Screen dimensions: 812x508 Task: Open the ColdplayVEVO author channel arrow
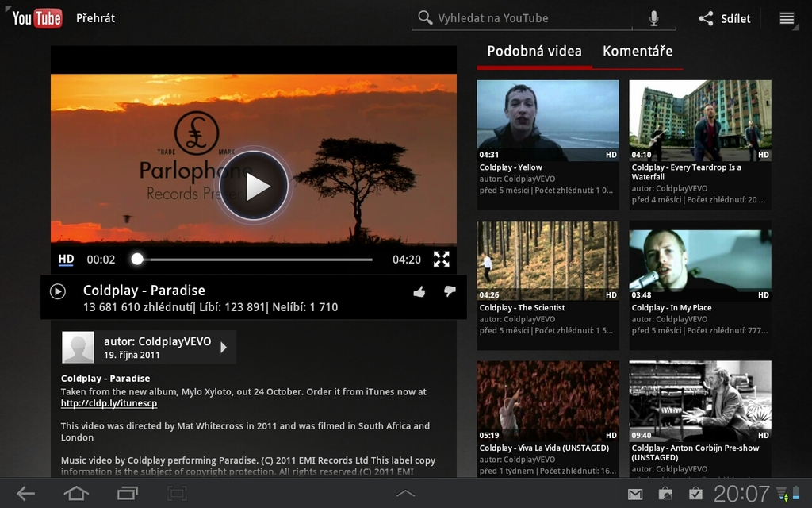(224, 347)
